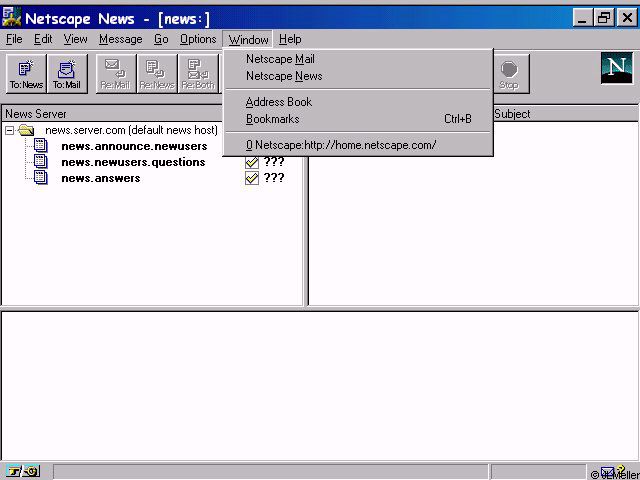640x480 pixels.
Task: Open the Options menu
Action: coord(198,39)
